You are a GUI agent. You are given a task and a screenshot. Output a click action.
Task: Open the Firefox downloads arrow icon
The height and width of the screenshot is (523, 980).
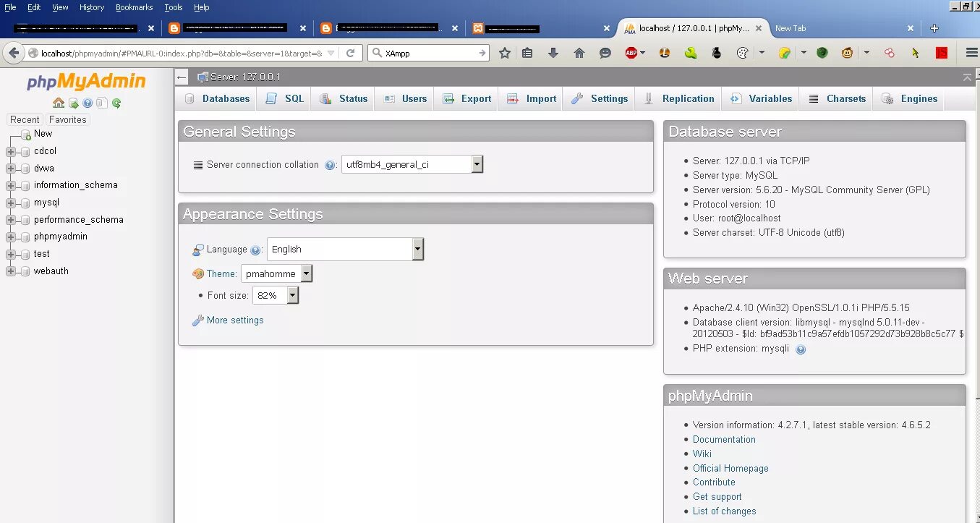[553, 53]
